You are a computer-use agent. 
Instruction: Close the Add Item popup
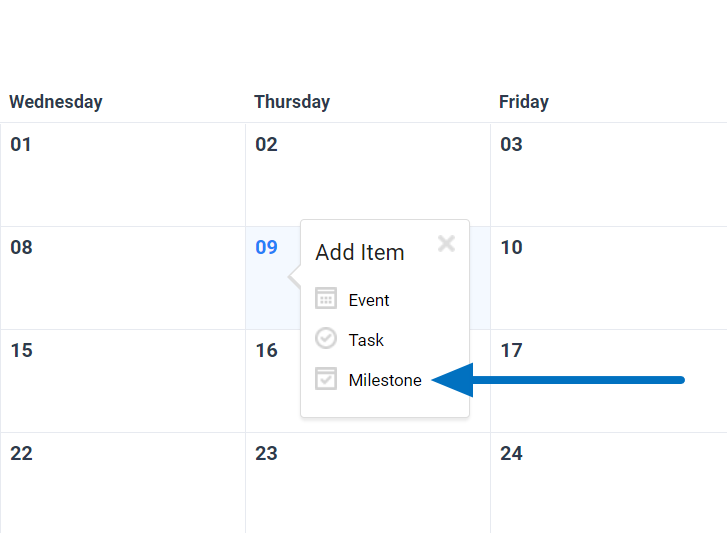point(446,243)
